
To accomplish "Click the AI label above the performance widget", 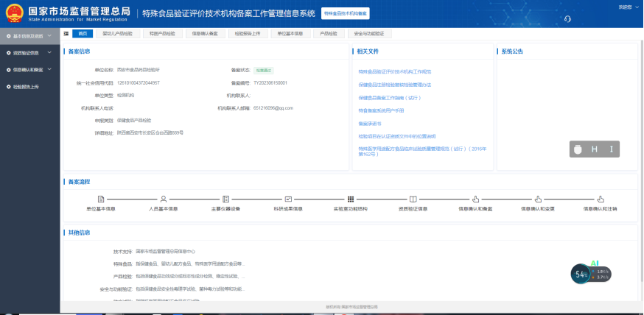I will (x=595, y=263).
